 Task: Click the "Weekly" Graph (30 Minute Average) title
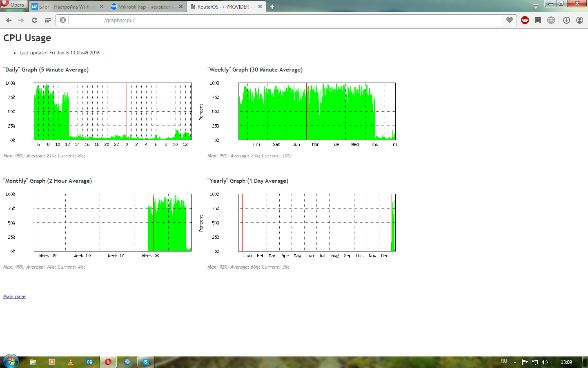click(255, 70)
